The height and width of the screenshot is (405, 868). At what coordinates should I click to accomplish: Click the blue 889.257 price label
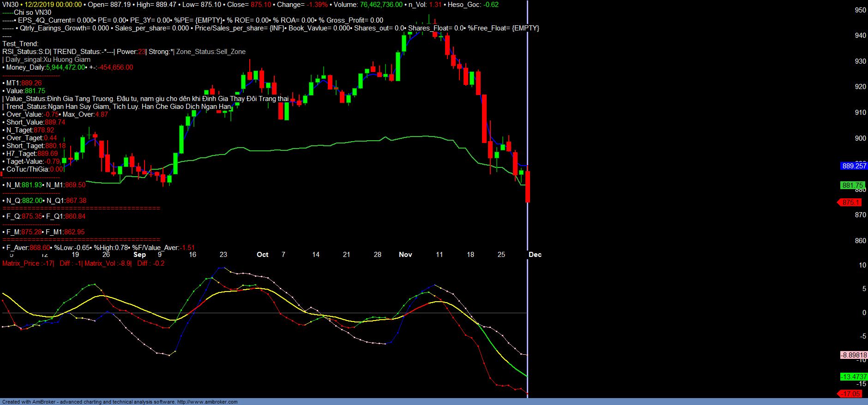(x=854, y=166)
